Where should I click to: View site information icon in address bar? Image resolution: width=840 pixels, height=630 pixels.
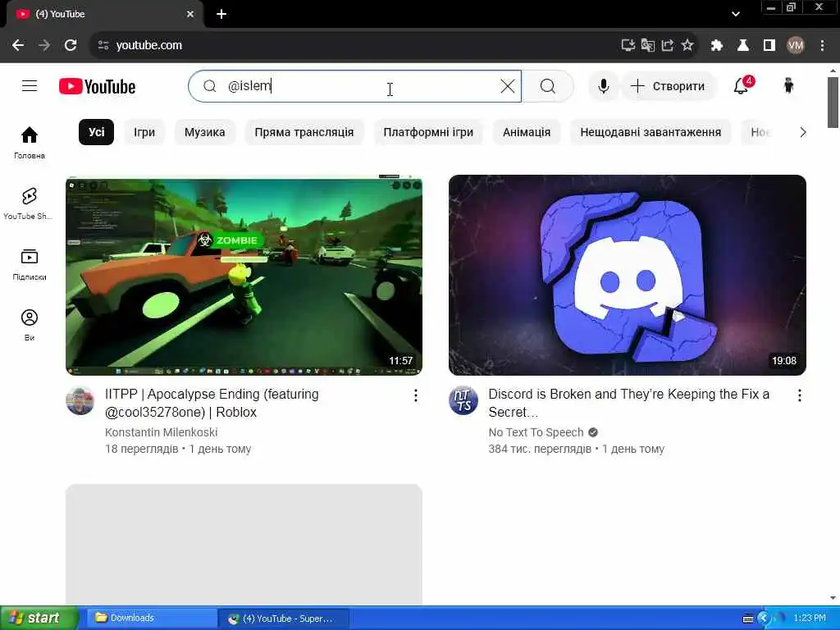103,46
